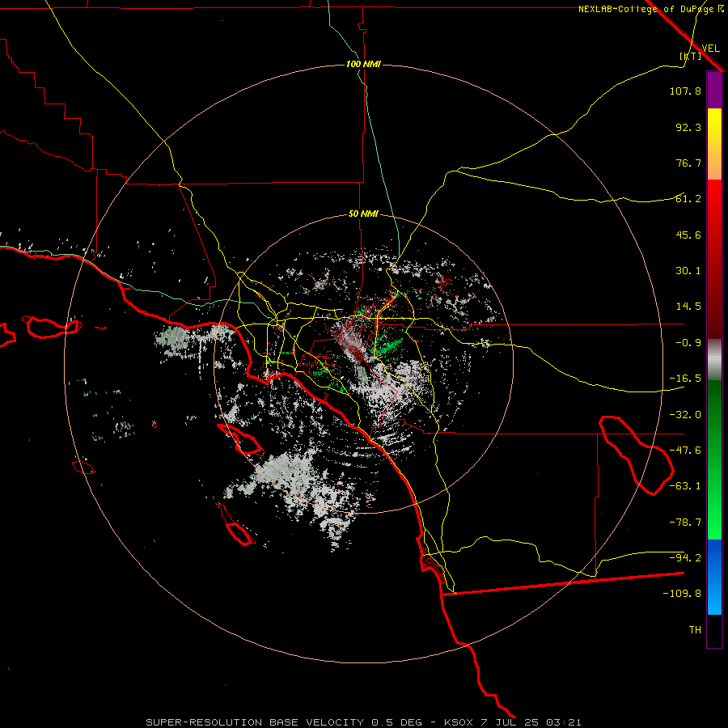
Task: Click the 61.2 velocity scale value
Action: pyautogui.click(x=688, y=199)
